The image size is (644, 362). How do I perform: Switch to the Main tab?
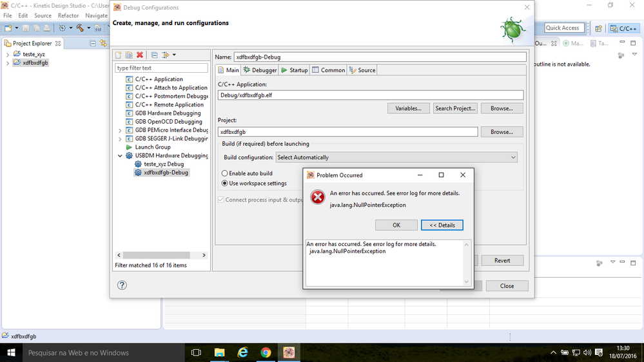click(228, 70)
